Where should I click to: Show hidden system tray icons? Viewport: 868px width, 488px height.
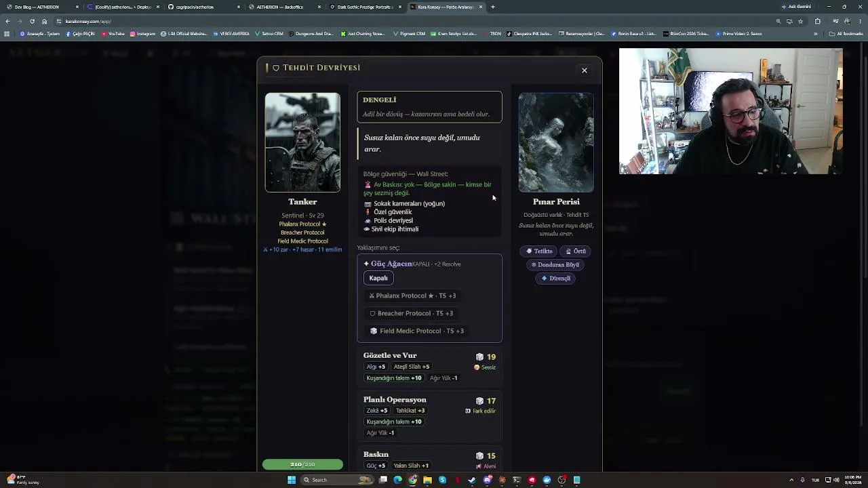point(792,480)
